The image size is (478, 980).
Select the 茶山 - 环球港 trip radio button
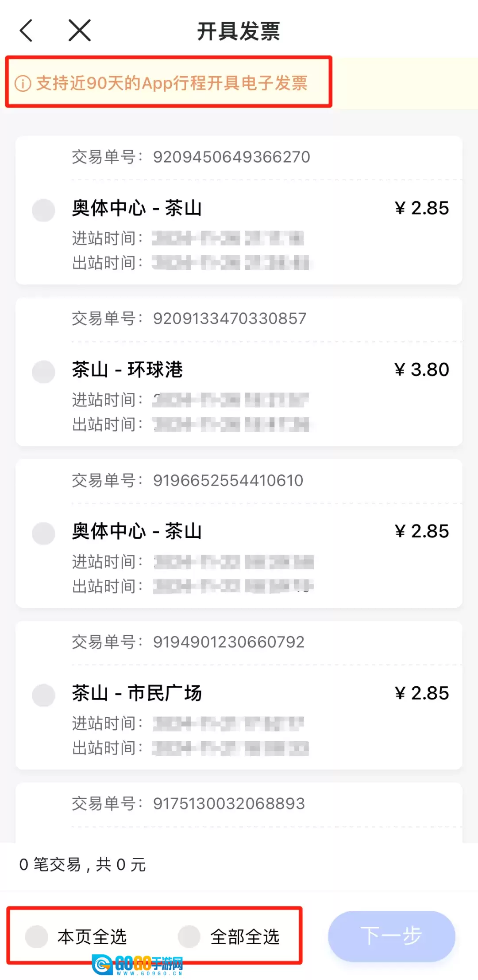click(43, 371)
